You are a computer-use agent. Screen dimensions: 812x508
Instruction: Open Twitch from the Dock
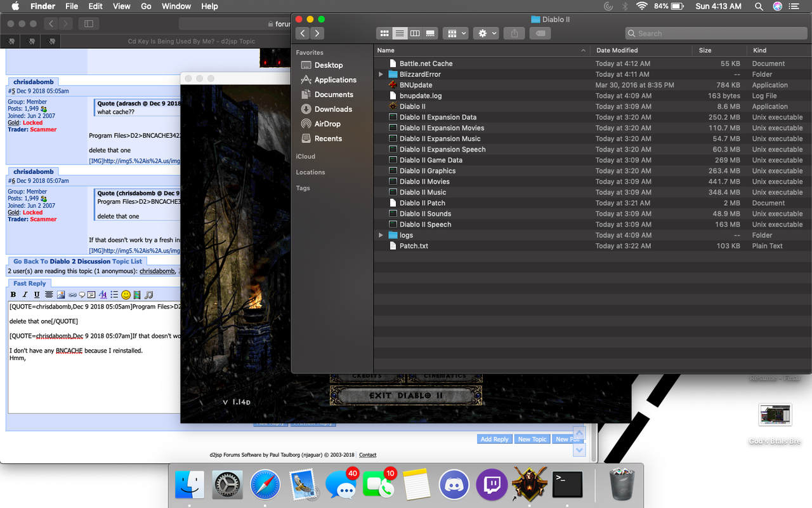click(x=492, y=486)
